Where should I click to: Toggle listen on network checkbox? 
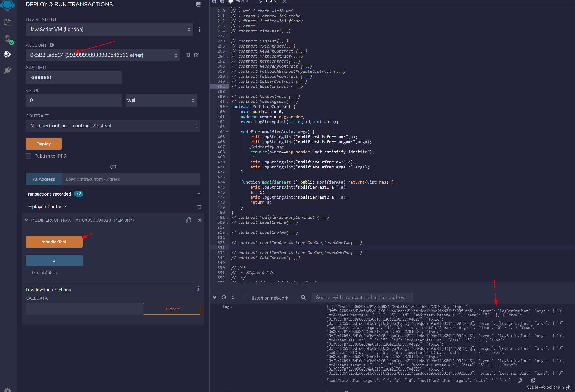246,297
